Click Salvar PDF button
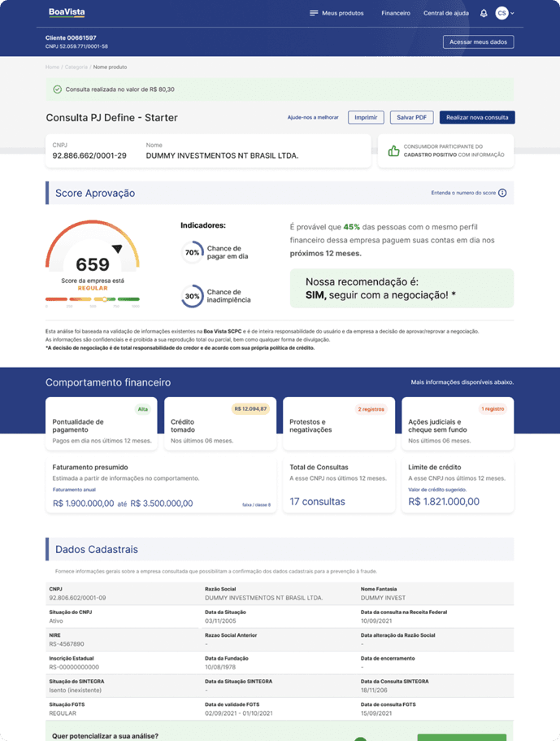The height and width of the screenshot is (741, 560). [412, 117]
